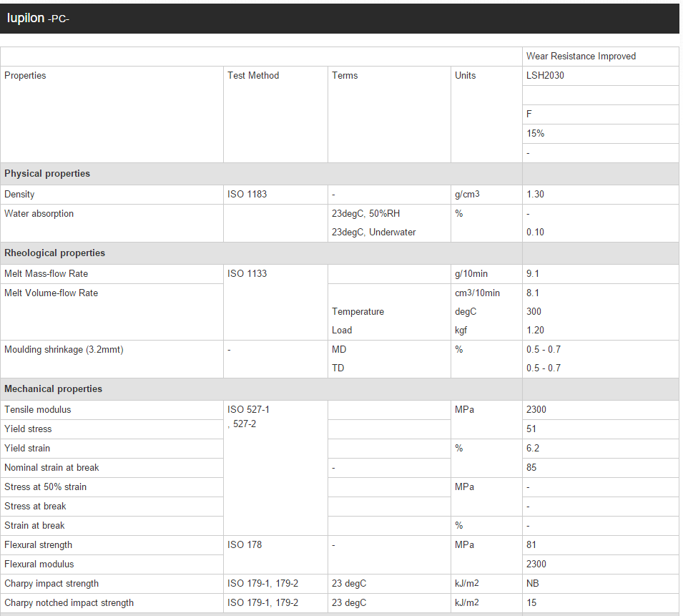Screen dimensions: 683x616
Task: Click the Iupilon -PC- header title
Action: coord(38,18)
